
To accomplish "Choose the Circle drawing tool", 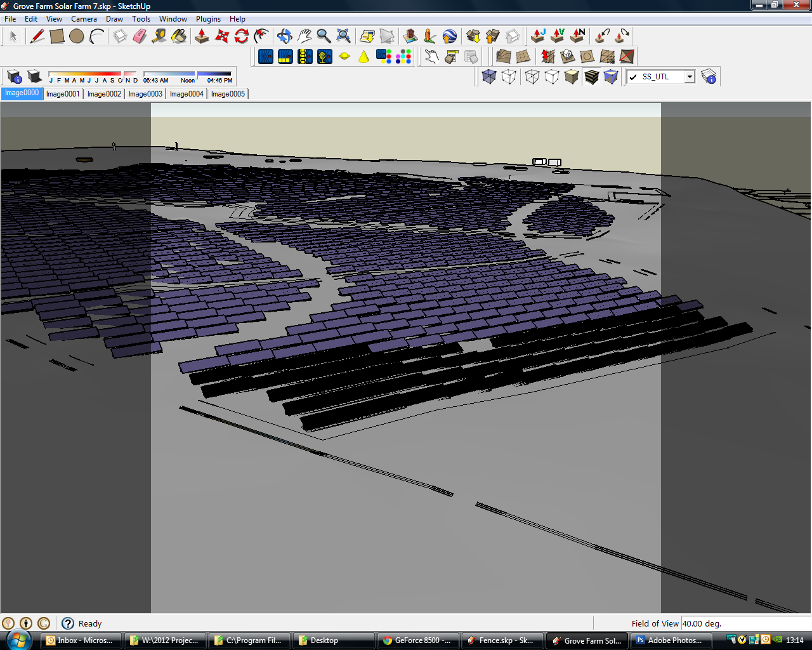I will point(76,36).
